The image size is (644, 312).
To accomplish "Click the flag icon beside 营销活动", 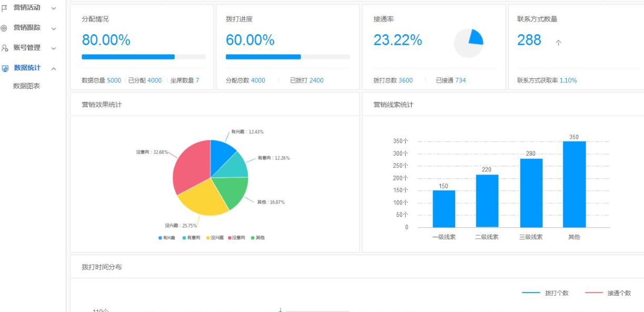I will click(5, 8).
